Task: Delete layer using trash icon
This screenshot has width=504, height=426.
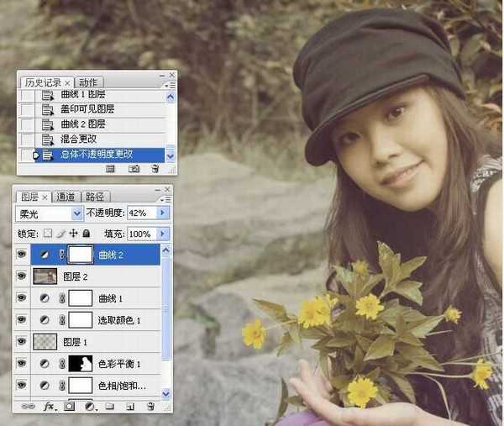Action: click(x=151, y=406)
